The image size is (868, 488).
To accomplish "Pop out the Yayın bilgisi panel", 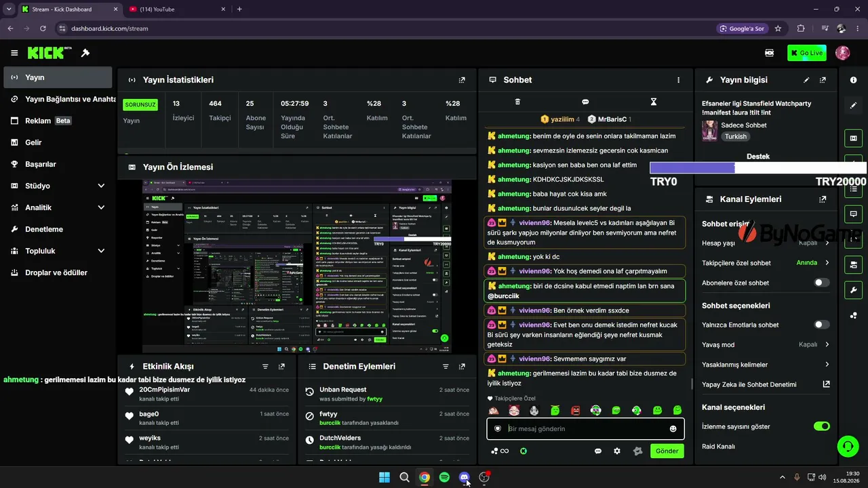I will coord(823,80).
